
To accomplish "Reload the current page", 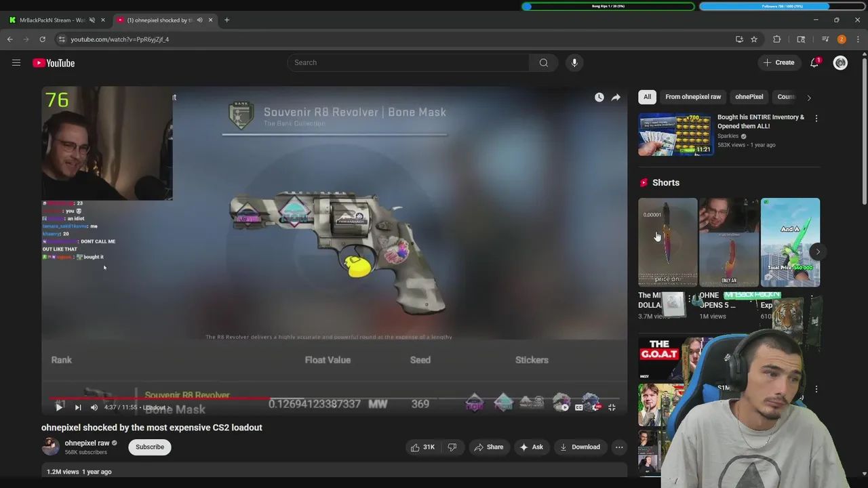I will 42,39.
